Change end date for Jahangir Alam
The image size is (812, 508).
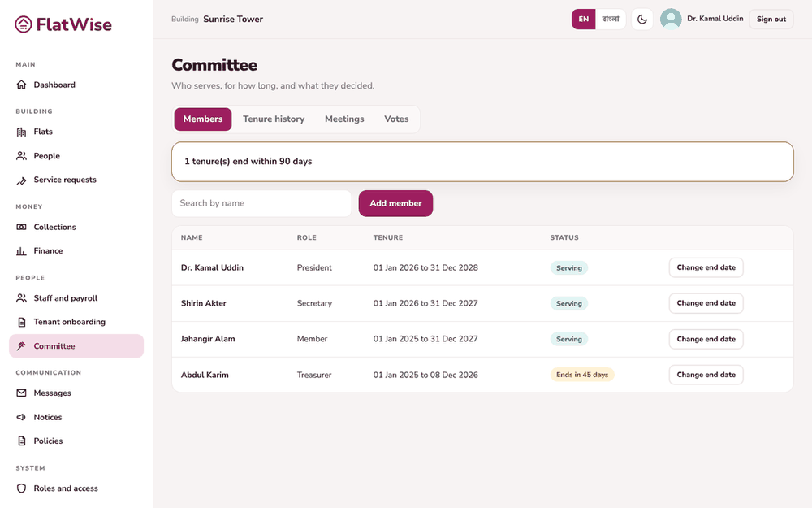point(706,339)
